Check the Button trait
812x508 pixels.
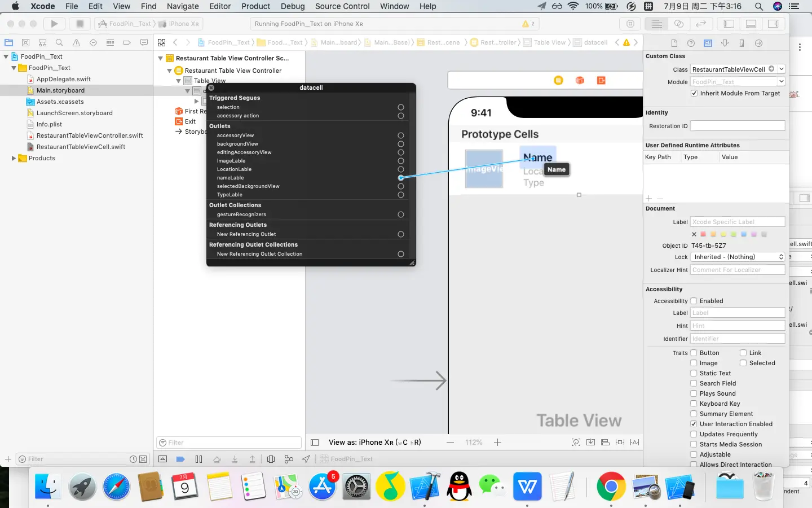[694, 353]
